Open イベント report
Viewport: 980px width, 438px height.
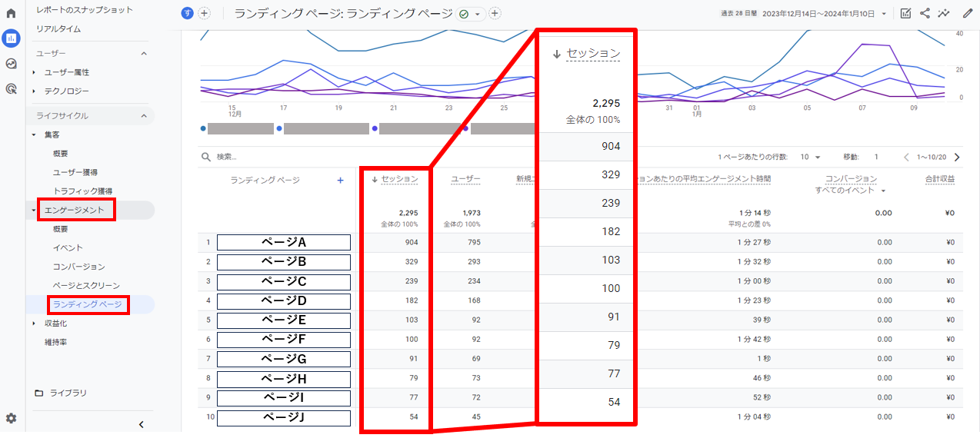(x=68, y=247)
